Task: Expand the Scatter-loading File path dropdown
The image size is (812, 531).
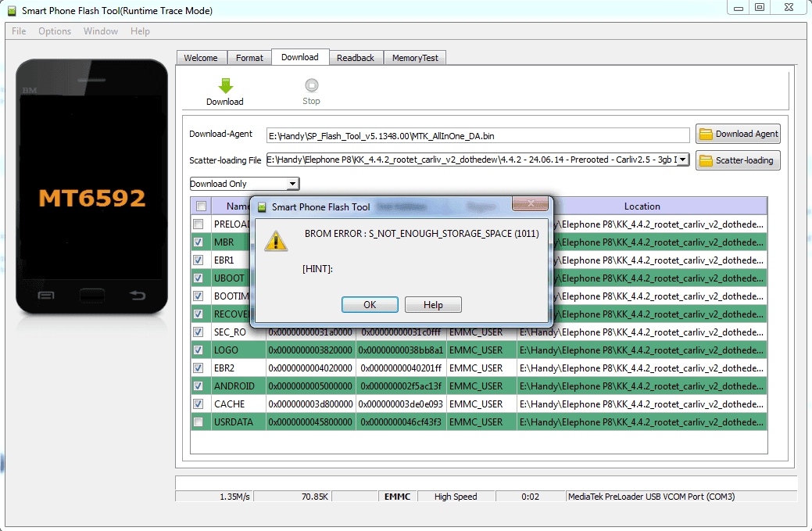Action: point(683,160)
